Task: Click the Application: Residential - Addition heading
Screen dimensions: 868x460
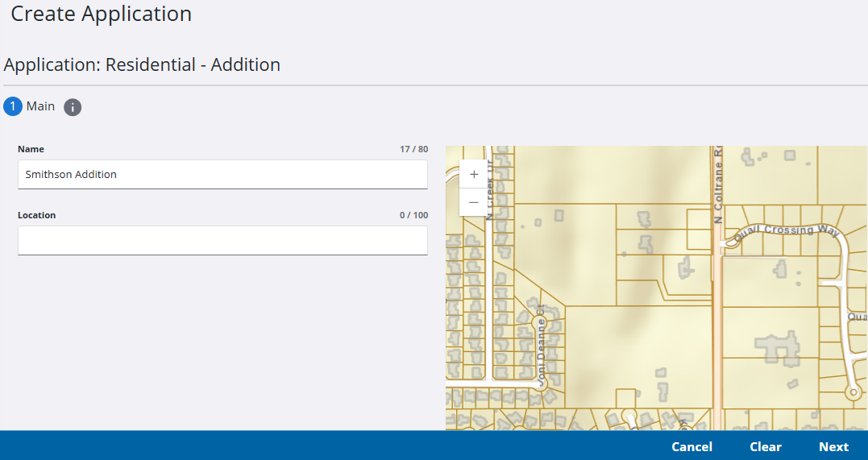Action: pyautogui.click(x=142, y=65)
